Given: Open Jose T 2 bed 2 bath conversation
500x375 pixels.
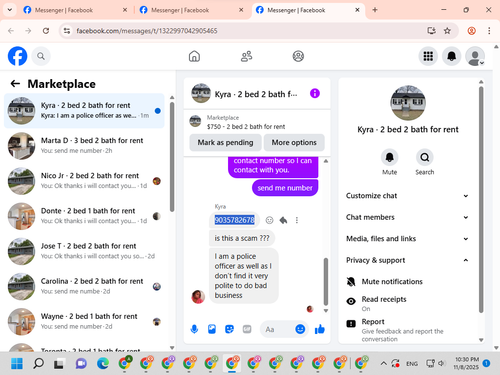Looking at the screenshot, I should [x=84, y=251].
